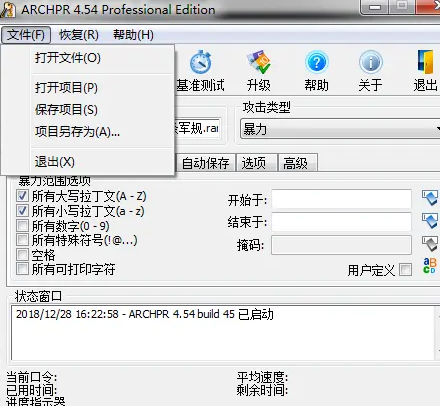The height and width of the screenshot is (406, 440).
Task: Click the About (关于) info icon
Action: [x=371, y=62]
